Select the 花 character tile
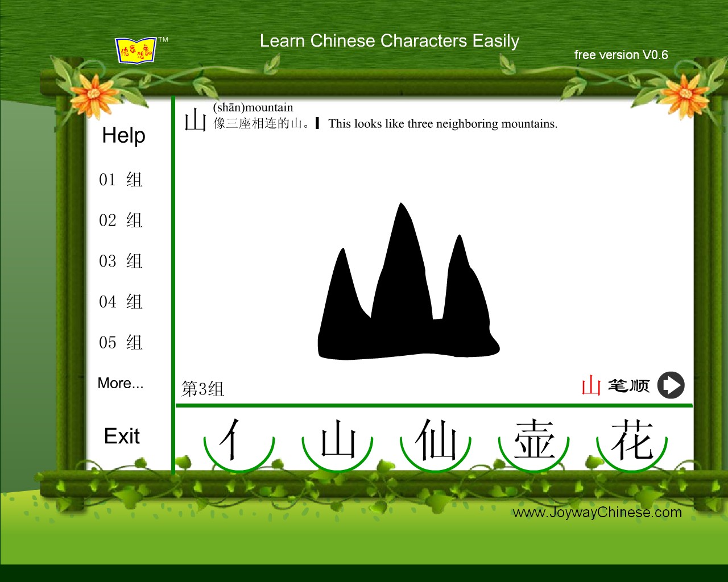The width and height of the screenshot is (728, 582). [x=632, y=442]
